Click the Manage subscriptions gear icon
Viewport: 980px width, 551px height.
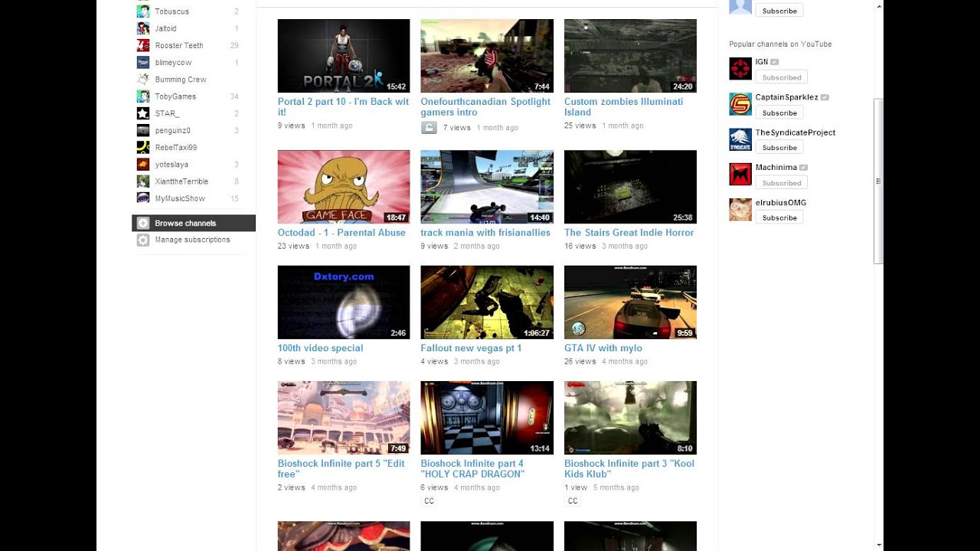click(x=143, y=240)
